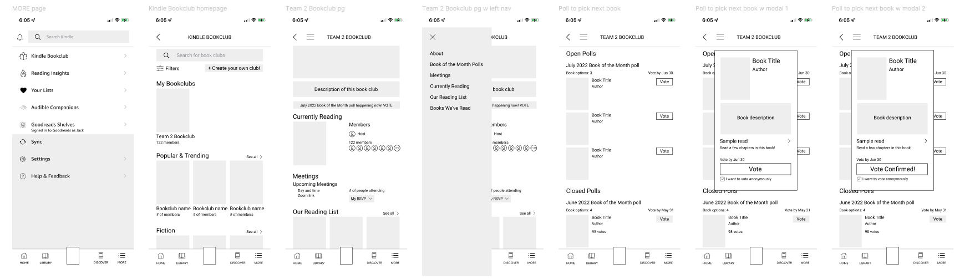Select Book of the Month Polls in left nav
This screenshot has width=980, height=279.
click(x=456, y=64)
